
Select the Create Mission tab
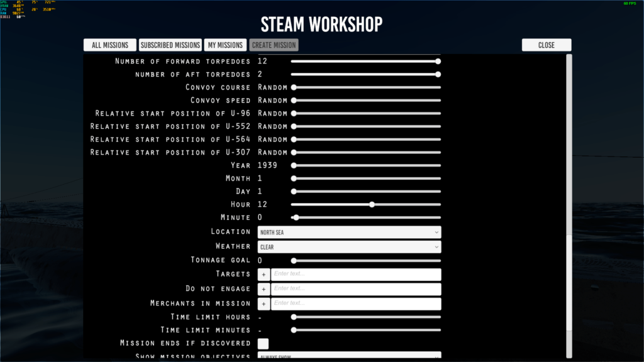coord(274,45)
